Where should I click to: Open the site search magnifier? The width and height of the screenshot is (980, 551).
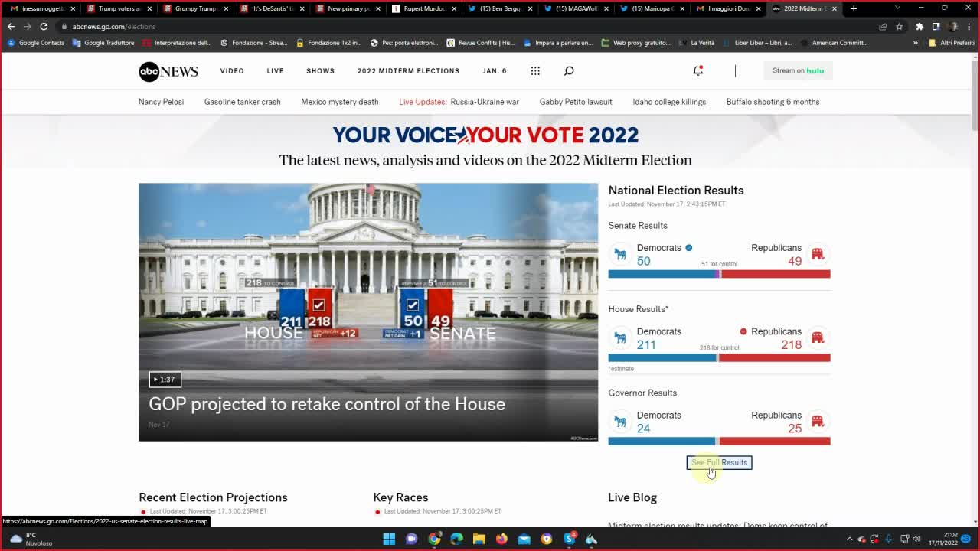pos(569,71)
